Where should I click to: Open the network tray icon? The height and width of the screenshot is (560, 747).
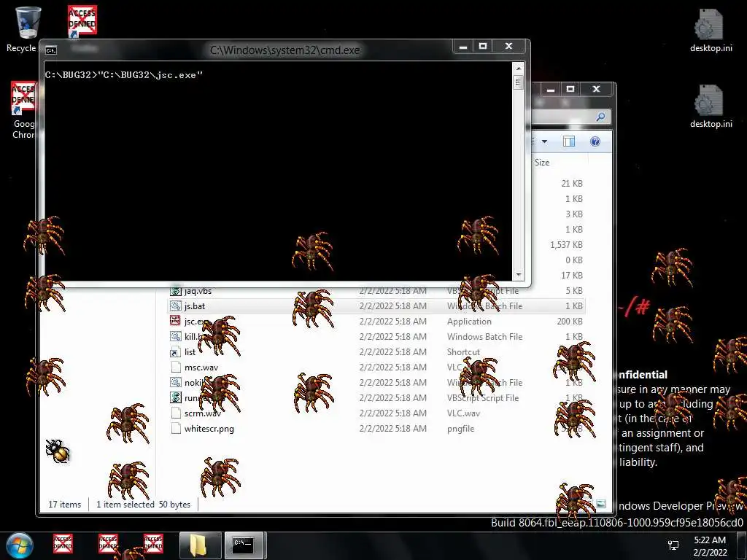click(673, 545)
